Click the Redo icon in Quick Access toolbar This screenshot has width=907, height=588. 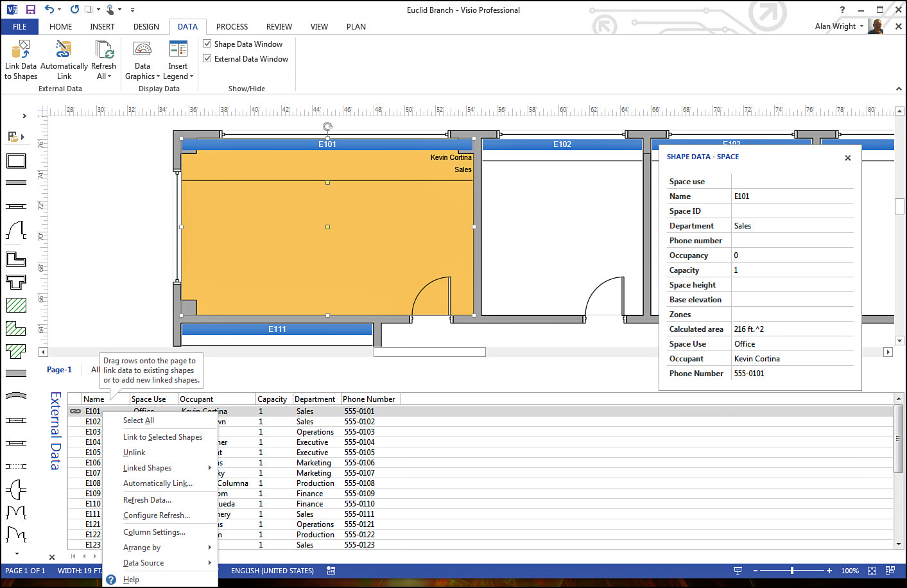[x=74, y=10]
